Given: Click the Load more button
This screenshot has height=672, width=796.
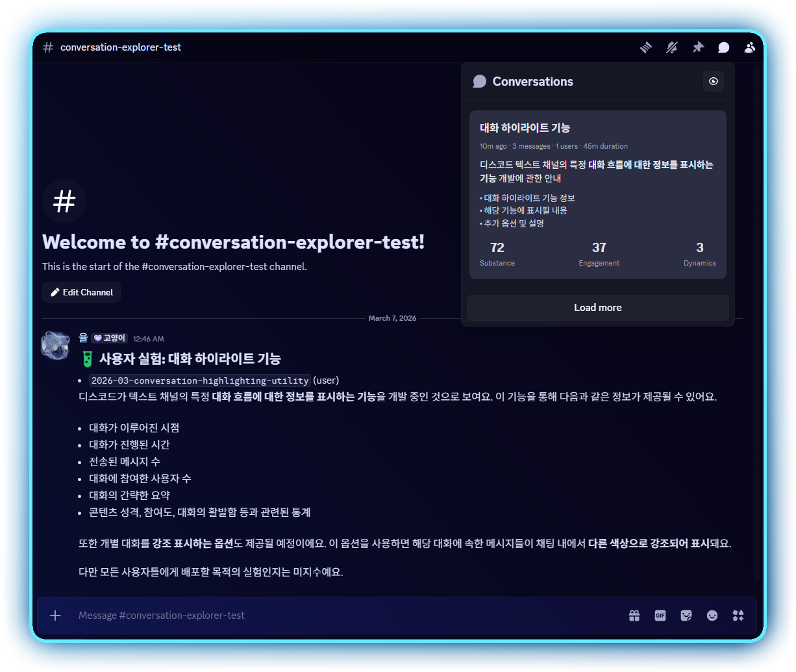Looking at the screenshot, I should [598, 308].
